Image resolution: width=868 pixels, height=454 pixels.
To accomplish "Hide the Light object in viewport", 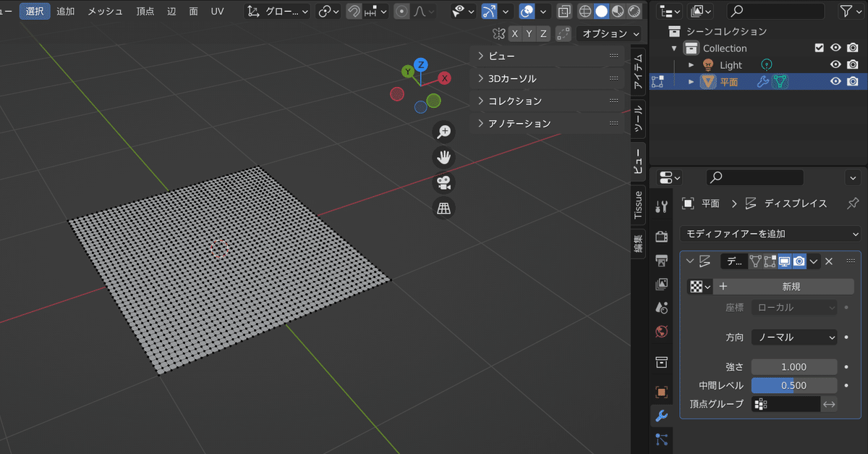I will [835, 65].
